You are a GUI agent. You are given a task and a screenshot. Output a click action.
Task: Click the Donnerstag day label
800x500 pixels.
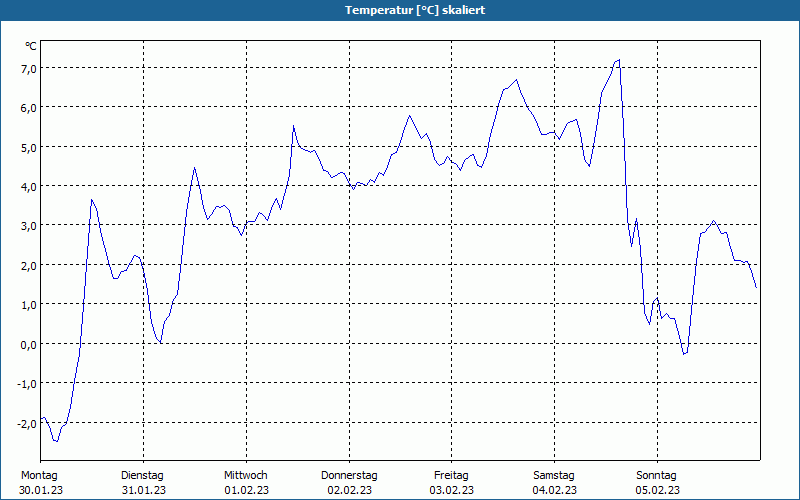tap(349, 476)
